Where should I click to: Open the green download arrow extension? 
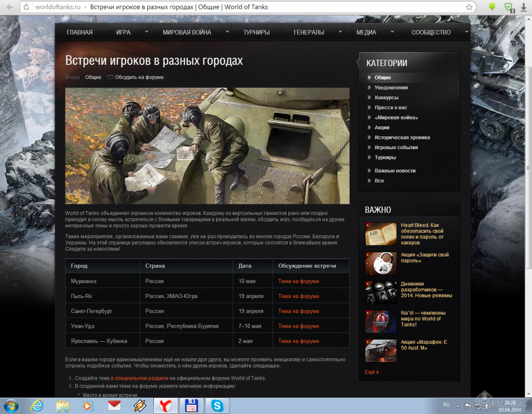tap(492, 7)
